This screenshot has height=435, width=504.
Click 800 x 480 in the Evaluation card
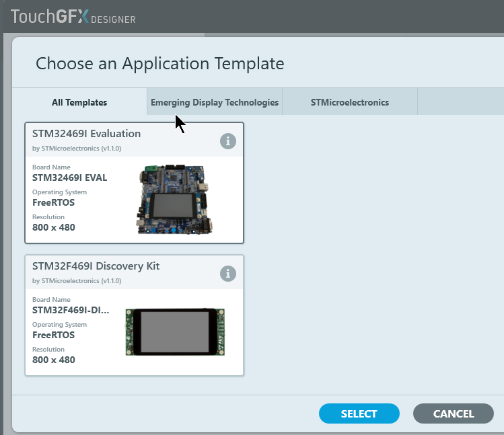[x=54, y=227]
